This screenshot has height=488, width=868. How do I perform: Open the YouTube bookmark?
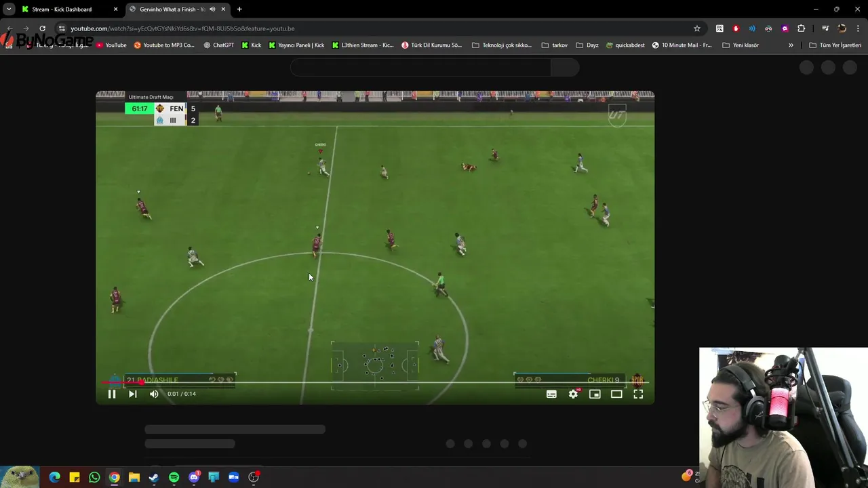pos(111,45)
